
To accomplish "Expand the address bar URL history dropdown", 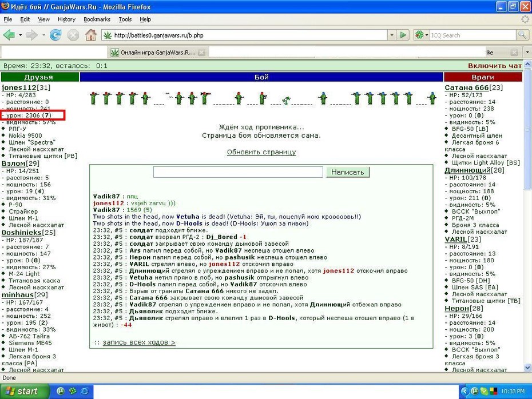I will click(x=392, y=35).
